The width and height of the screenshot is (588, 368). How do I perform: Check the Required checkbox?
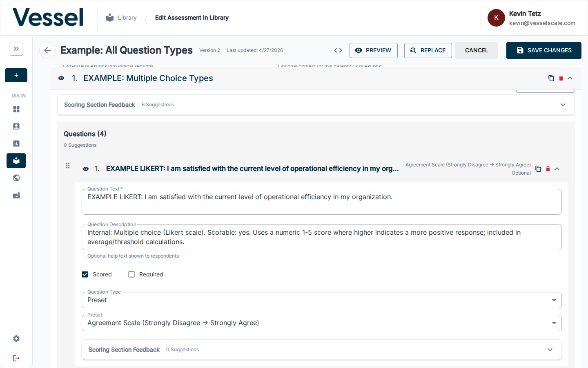131,274
